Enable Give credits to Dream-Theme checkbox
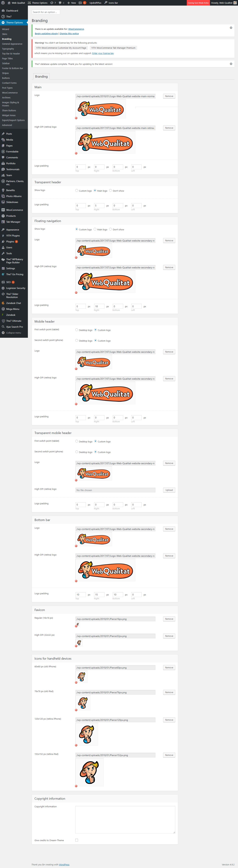This screenshot has width=238, height=868. point(77,840)
